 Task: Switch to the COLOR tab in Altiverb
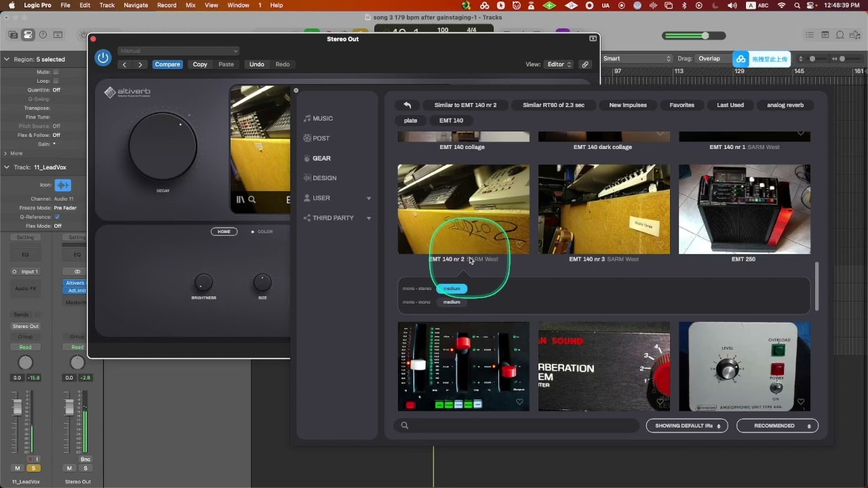click(262, 232)
